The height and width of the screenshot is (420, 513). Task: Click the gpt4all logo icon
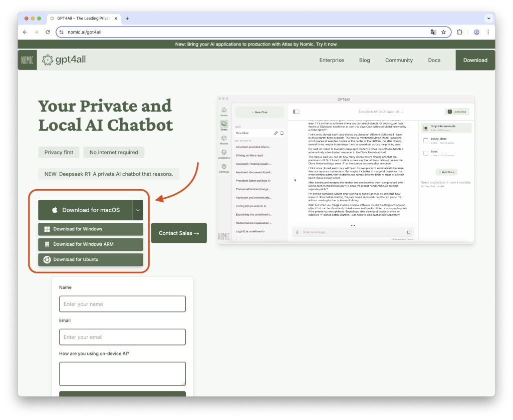(48, 60)
